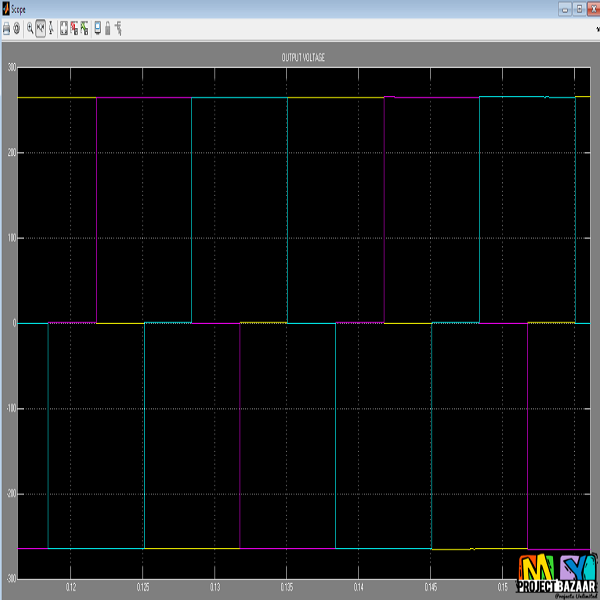Restore the saved axes settings
The width and height of the screenshot is (600, 600).
tap(85, 29)
